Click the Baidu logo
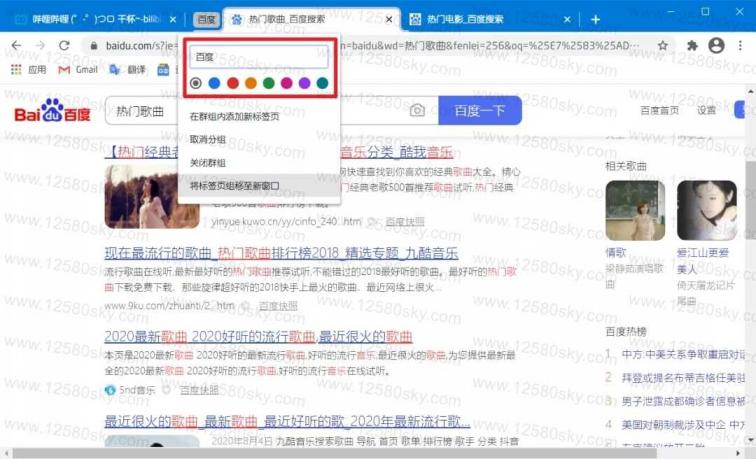756x459 pixels. (52, 110)
